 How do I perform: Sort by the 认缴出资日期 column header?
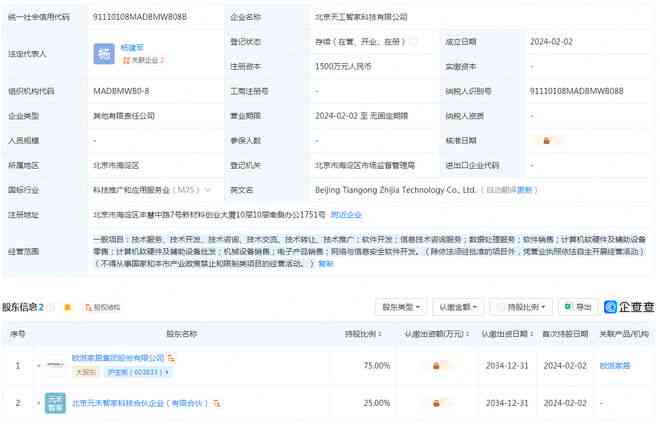pyautogui.click(x=507, y=334)
